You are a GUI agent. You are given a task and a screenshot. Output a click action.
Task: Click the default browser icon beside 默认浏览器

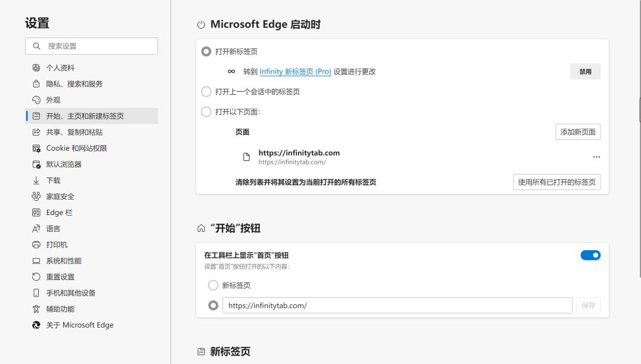tap(36, 164)
